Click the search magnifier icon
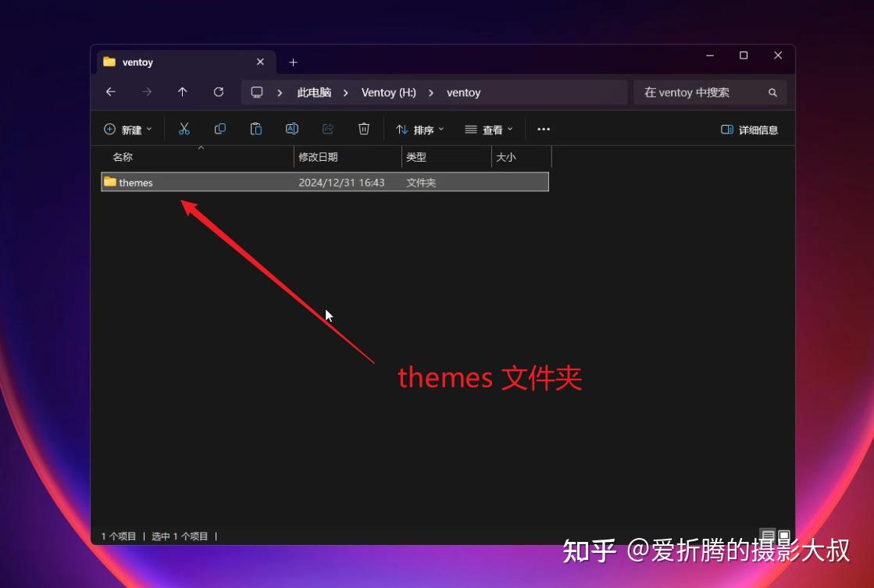Viewport: 874px width, 588px height. coord(772,92)
